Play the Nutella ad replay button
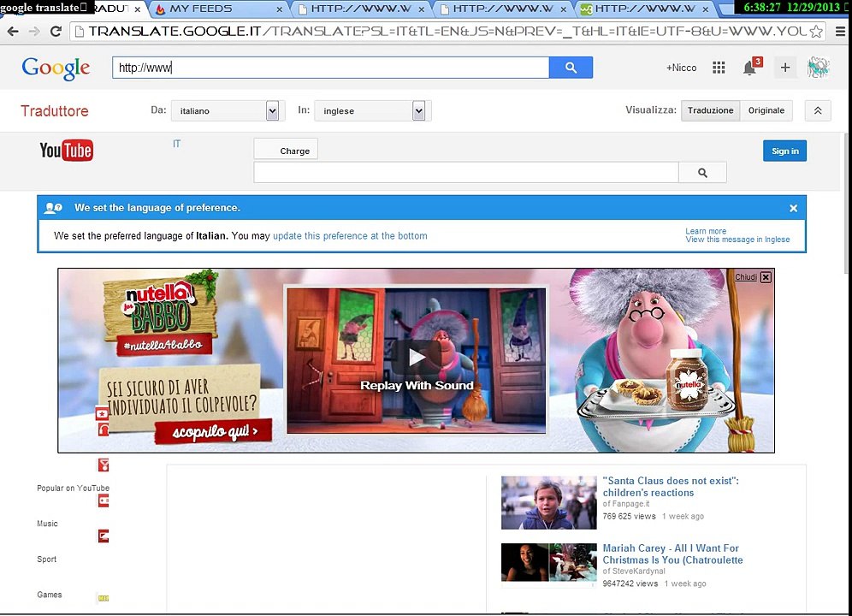The height and width of the screenshot is (616, 852). pyautogui.click(x=417, y=358)
